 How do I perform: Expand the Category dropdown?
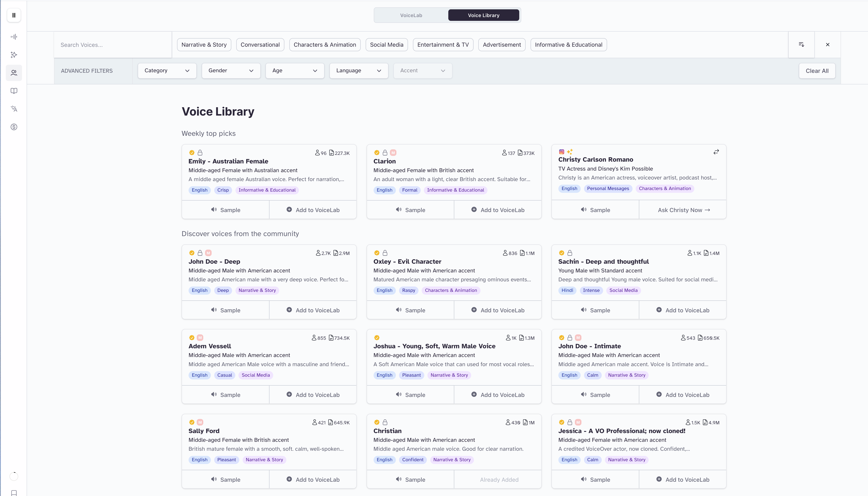167,70
